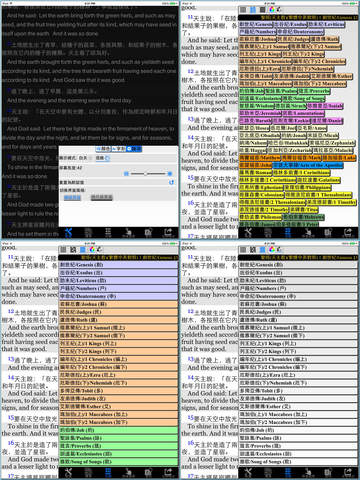Open Daniel in top-right flow-layout book grid
Screen dimensions: 360x480
pos(327,121)
